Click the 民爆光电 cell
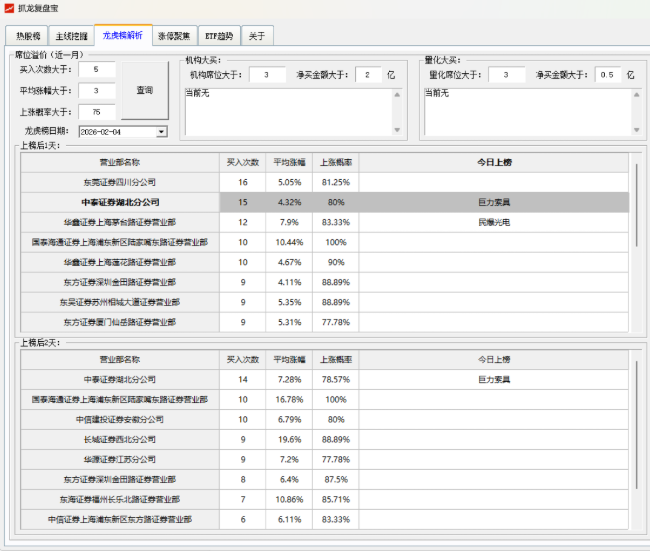 494,223
